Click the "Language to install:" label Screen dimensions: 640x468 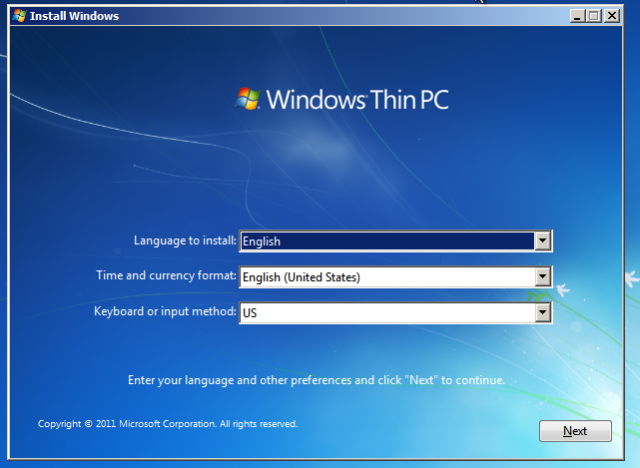click(185, 240)
